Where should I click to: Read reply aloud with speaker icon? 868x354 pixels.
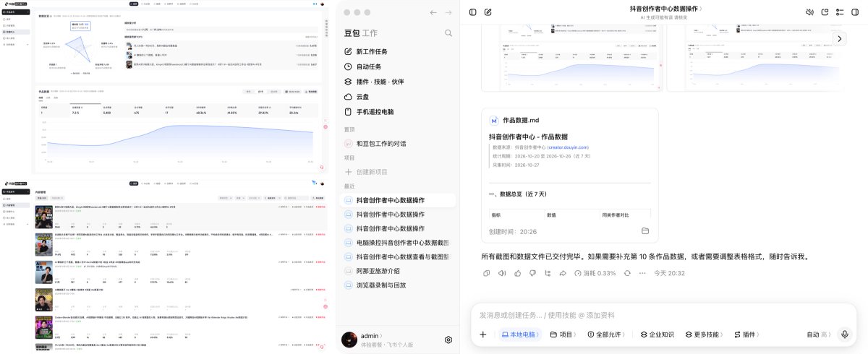tap(502, 274)
